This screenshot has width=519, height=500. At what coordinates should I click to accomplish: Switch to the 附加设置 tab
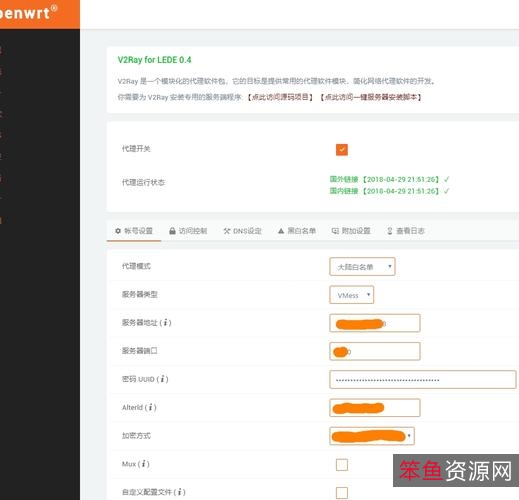point(351,231)
